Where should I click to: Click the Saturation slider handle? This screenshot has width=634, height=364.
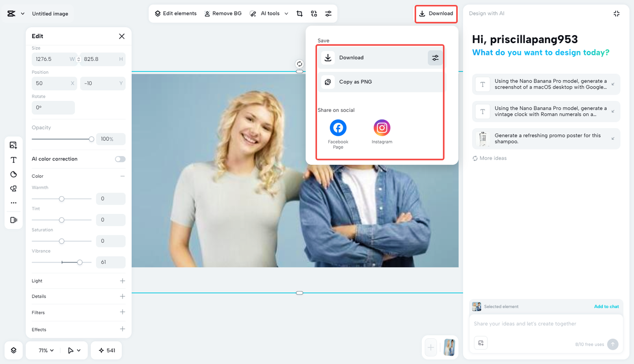(61, 241)
